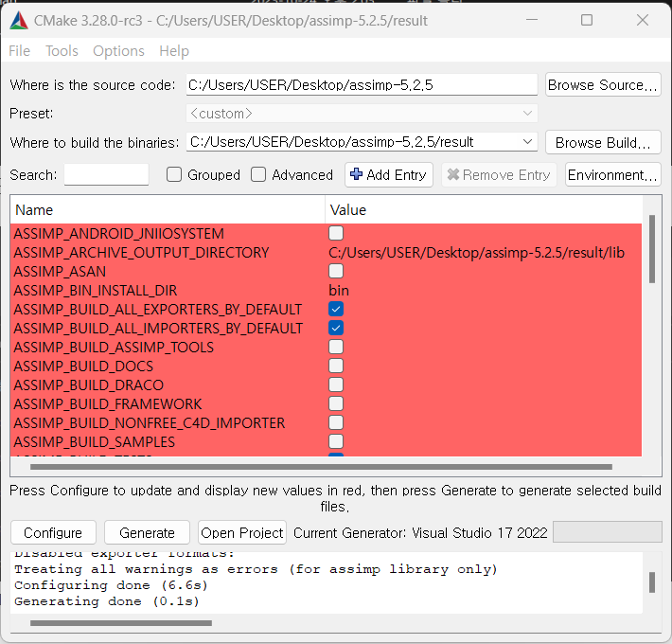
Task: Uncheck ASSIMP_BUILD_ALL_EXPORTERS_BY_DEFAULT
Action: (336, 309)
